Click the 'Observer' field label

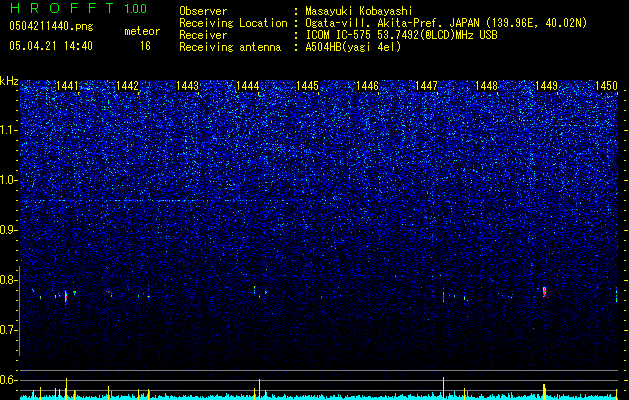tap(203, 11)
